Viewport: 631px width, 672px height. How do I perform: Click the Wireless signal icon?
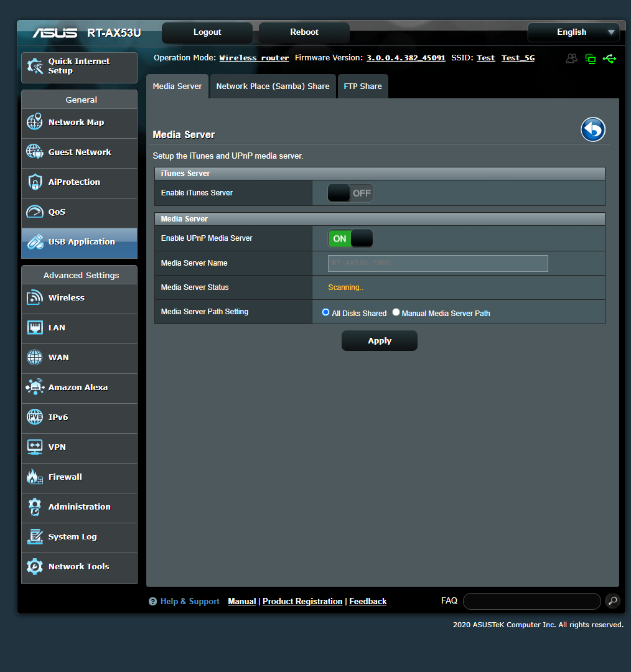[x=35, y=297]
